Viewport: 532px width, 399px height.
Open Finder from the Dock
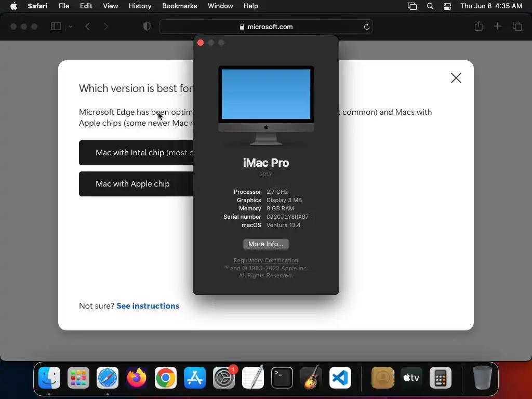click(49, 378)
